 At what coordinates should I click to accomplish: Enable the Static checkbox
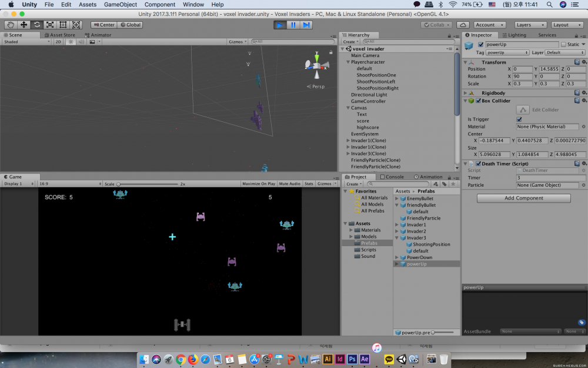(563, 44)
